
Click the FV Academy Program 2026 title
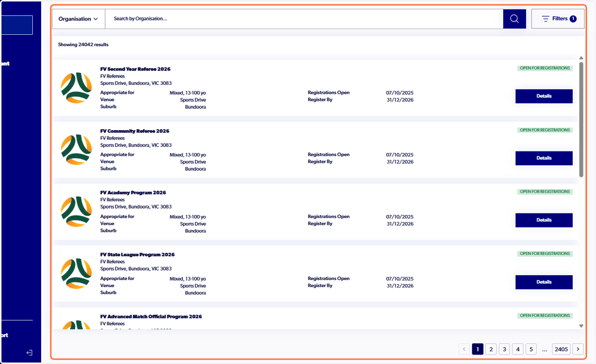pyautogui.click(x=133, y=193)
